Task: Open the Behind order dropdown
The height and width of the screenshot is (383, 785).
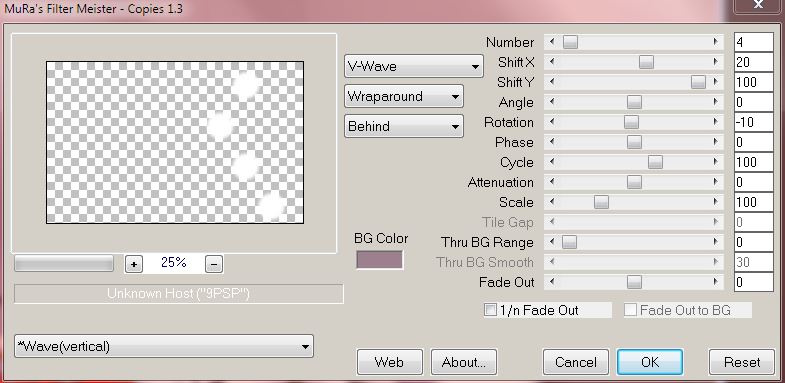Action: click(404, 126)
